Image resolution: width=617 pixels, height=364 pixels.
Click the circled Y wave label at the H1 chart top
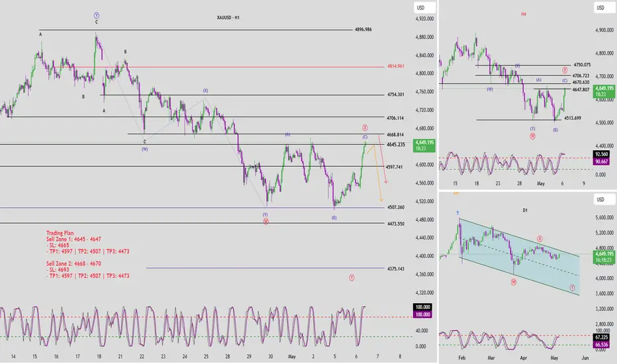coord(97,15)
